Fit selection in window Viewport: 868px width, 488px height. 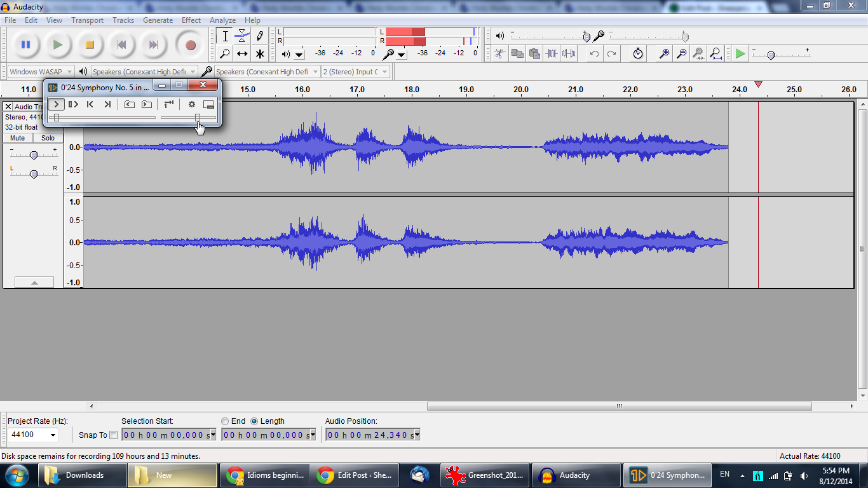698,53
